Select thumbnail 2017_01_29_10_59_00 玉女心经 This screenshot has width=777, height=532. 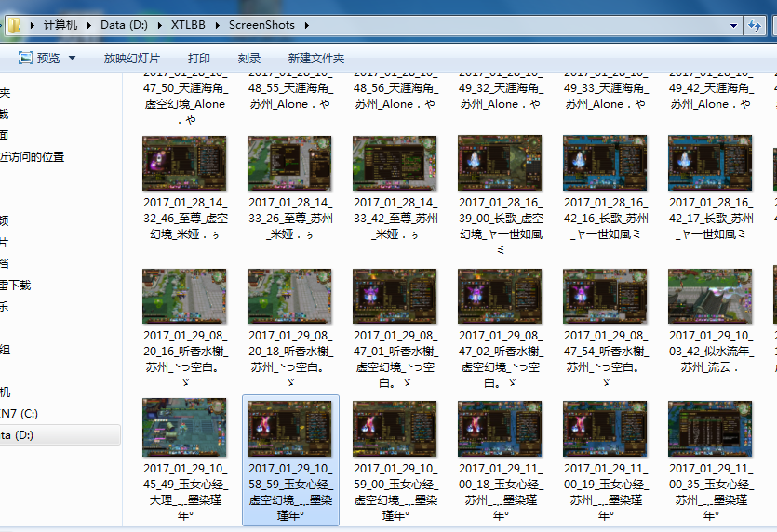(395, 429)
